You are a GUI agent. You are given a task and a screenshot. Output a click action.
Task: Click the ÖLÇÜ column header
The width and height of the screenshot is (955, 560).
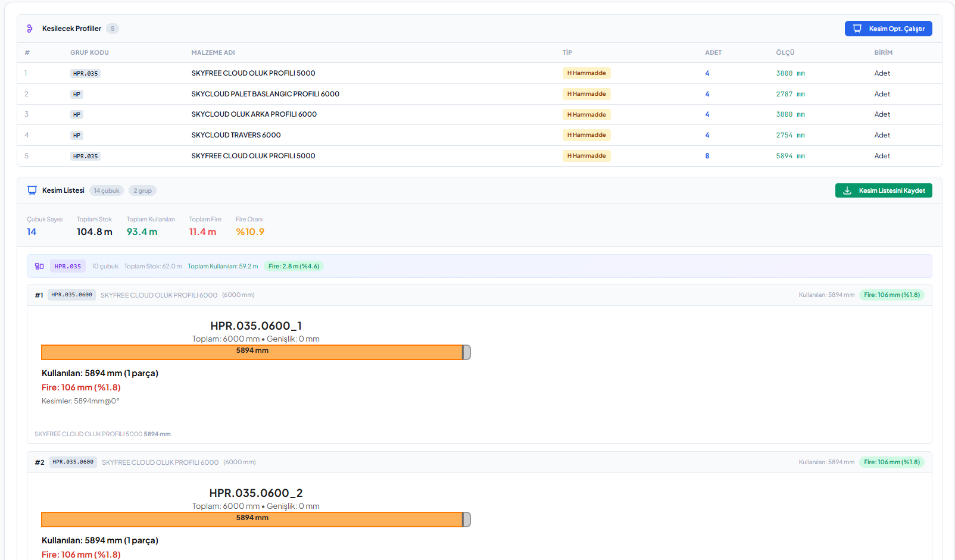[785, 52]
